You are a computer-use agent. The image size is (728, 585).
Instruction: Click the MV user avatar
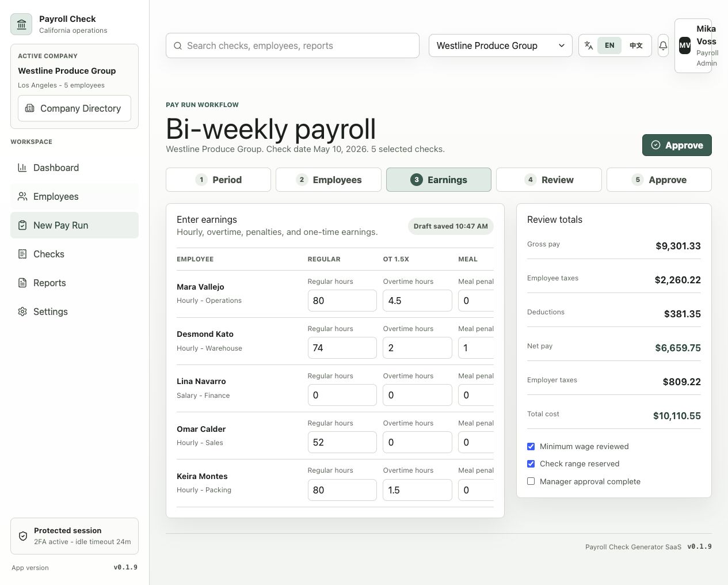685,45
